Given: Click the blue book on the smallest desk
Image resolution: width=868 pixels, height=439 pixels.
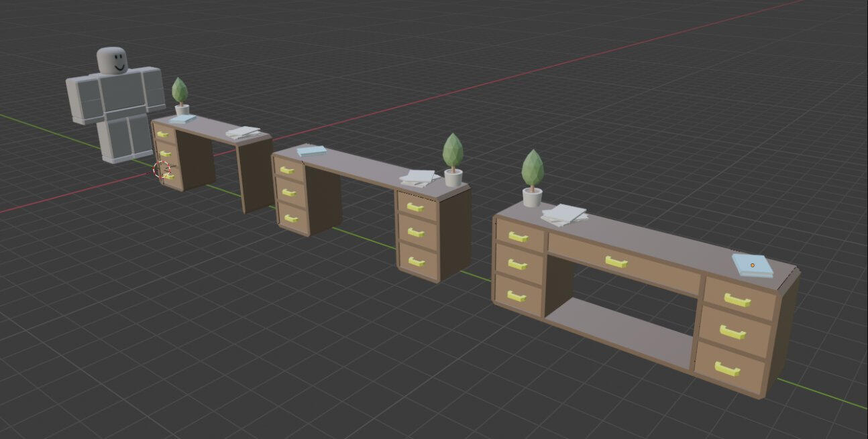Looking at the screenshot, I should pyautogui.click(x=182, y=119).
